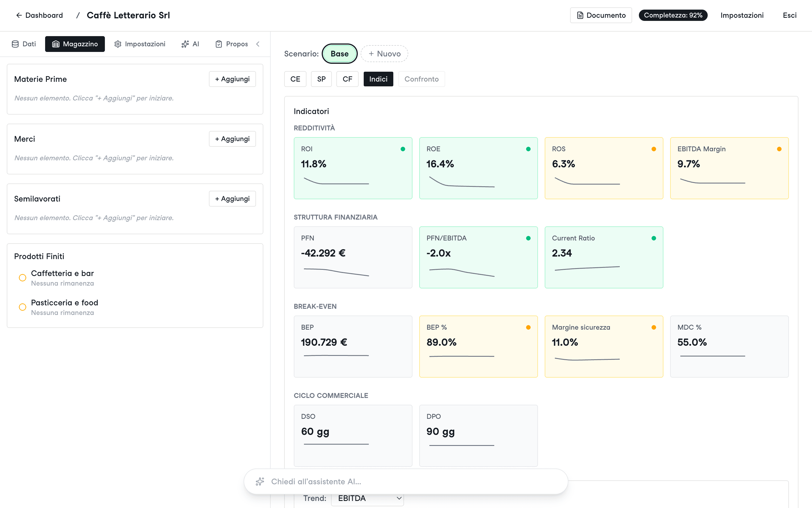Click the Propos clipboard icon
This screenshot has height=508, width=812.
pos(219,44)
